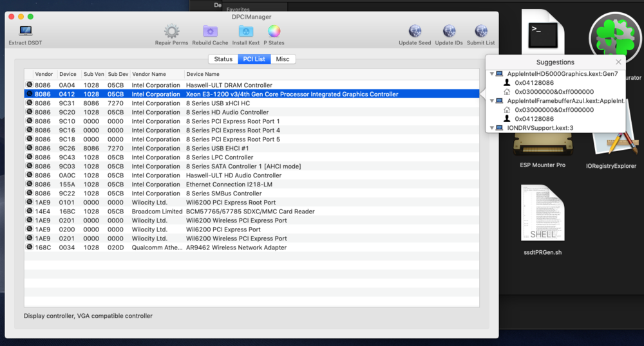
Task: Click search icon on 8 Series USB xHCI HC row
Action: tap(29, 103)
